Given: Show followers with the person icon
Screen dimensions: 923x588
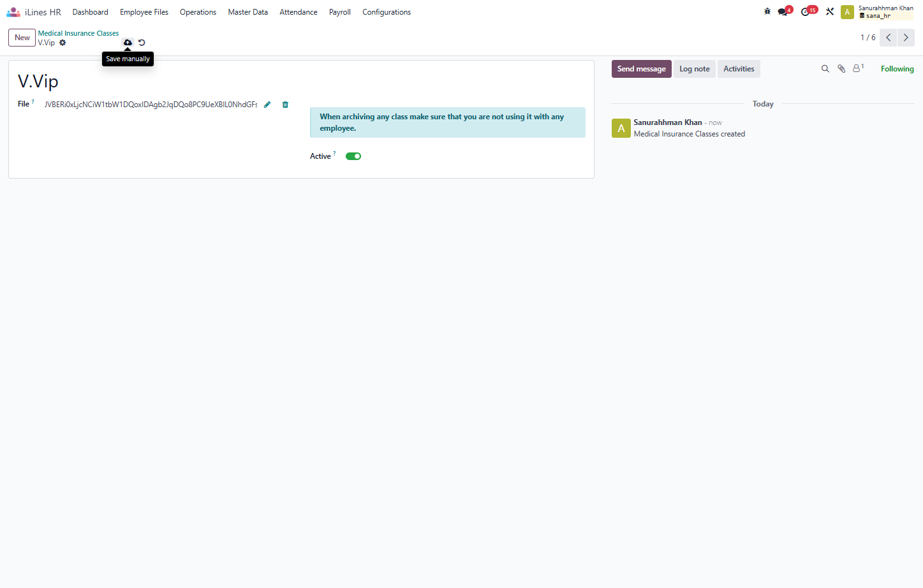Looking at the screenshot, I should pyautogui.click(x=858, y=68).
